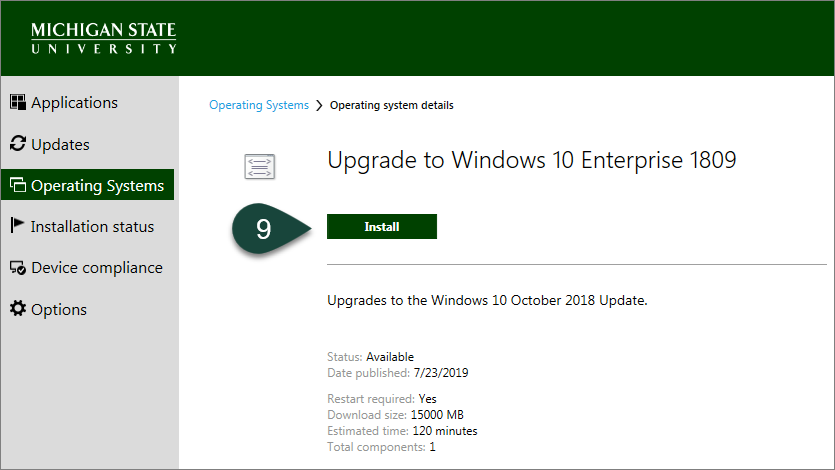The width and height of the screenshot is (835, 470).
Task: Click the Michigan State University logo
Action: [x=103, y=38]
